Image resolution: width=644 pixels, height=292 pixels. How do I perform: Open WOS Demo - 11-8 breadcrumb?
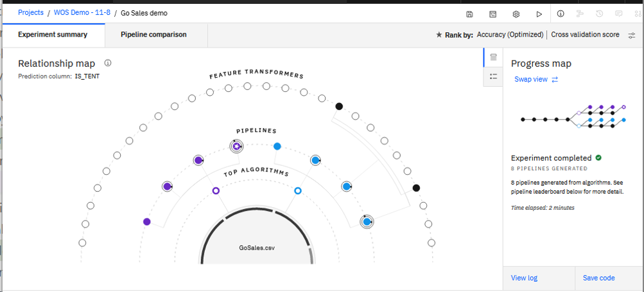coord(82,13)
